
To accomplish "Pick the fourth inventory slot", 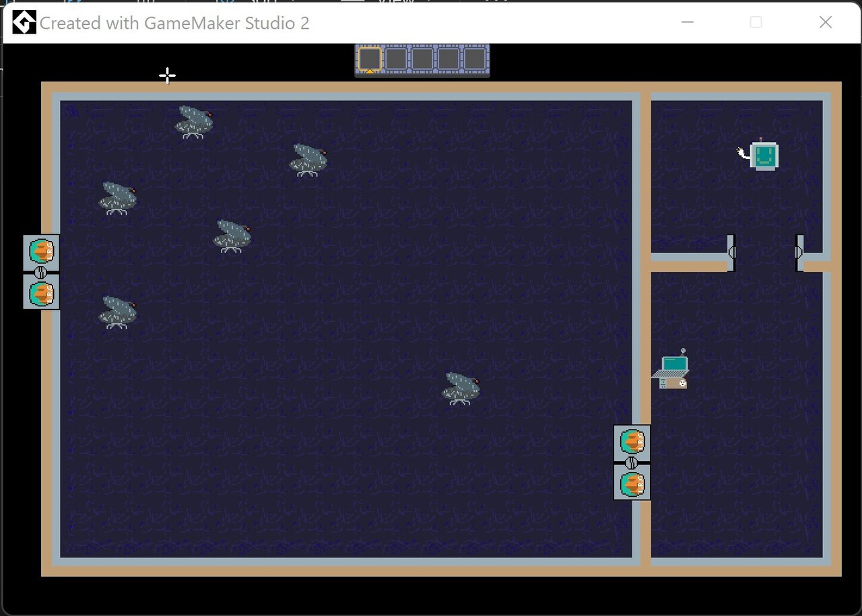I will coord(449,59).
